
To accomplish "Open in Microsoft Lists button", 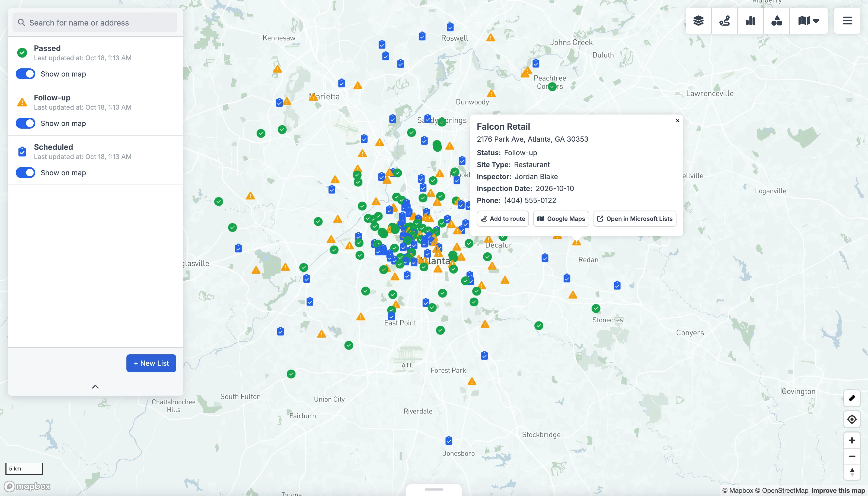I will click(635, 219).
